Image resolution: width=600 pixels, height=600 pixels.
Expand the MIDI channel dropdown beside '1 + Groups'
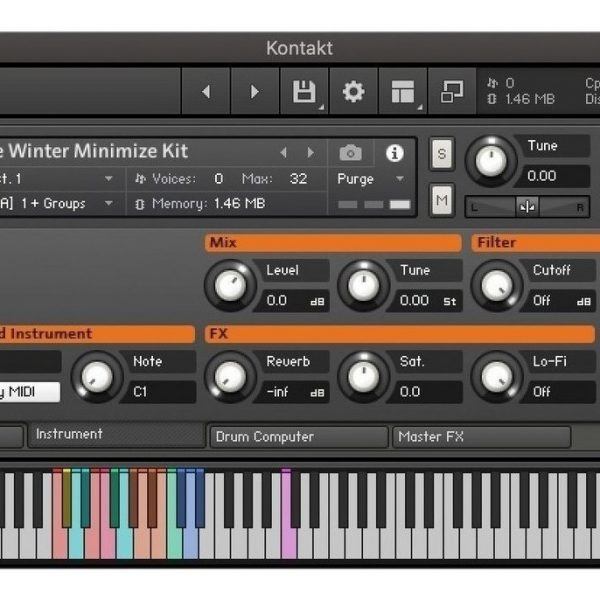pyautogui.click(x=109, y=203)
